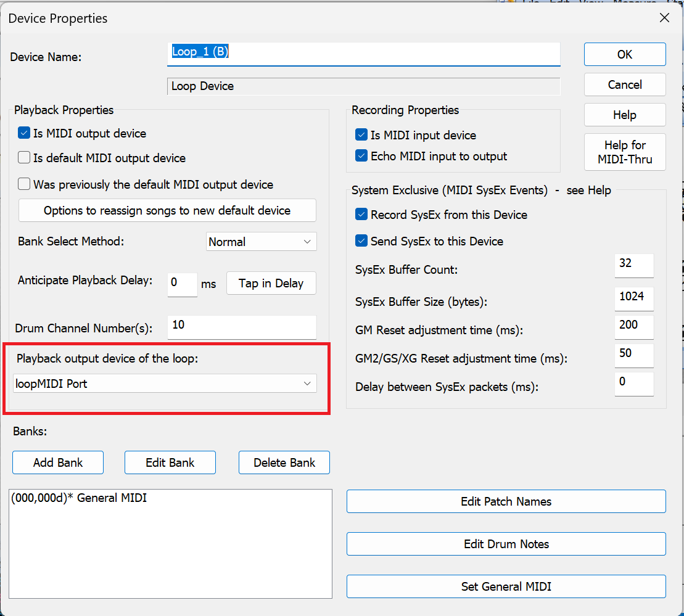Click the GM2/GS/XG Reset adjustment time field
Viewport: 684px width, 616px height.
click(x=634, y=356)
